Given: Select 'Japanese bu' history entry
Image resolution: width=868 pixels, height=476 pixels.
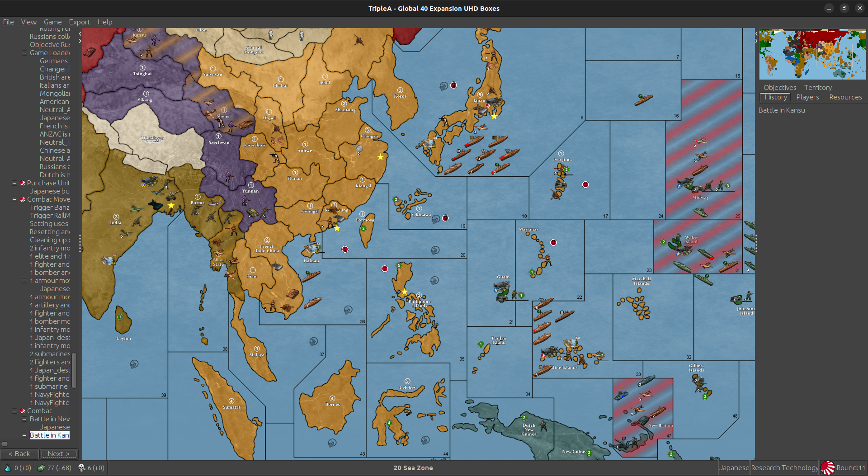Looking at the screenshot, I should (x=50, y=191).
